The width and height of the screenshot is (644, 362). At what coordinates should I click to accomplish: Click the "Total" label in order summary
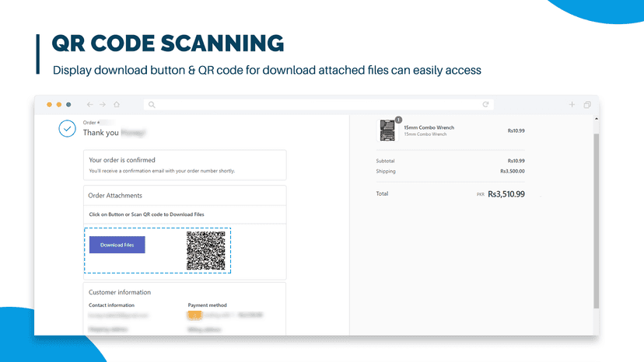pos(382,193)
